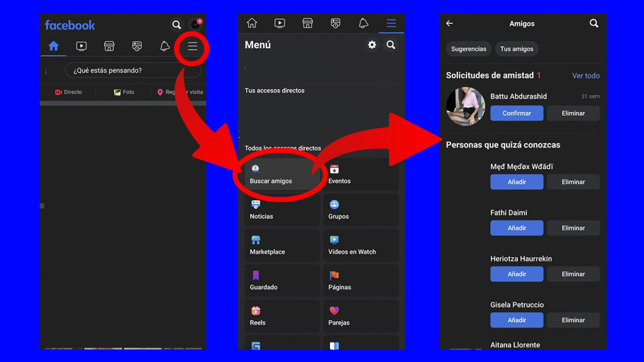Remove the Gisela Petruccio suggestion
Image resolution: width=644 pixels, height=362 pixels.
tap(573, 320)
